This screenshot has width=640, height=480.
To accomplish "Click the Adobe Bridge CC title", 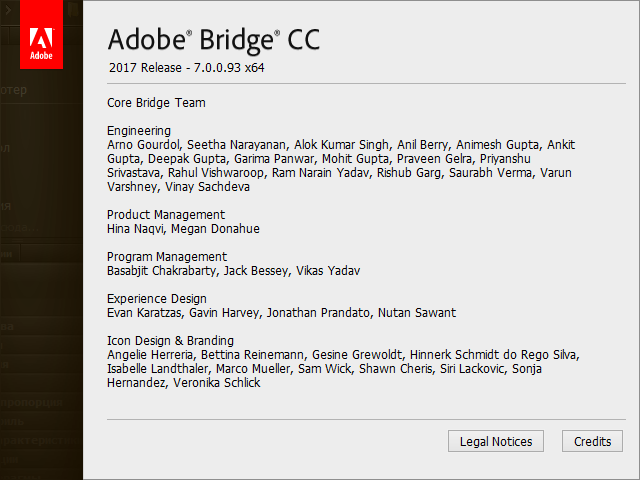I will point(213,40).
